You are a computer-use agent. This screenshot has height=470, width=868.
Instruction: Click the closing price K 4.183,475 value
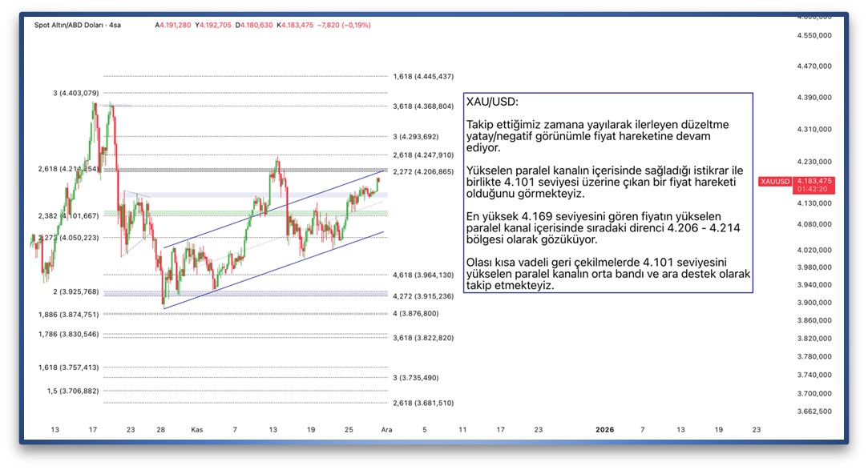(x=296, y=25)
